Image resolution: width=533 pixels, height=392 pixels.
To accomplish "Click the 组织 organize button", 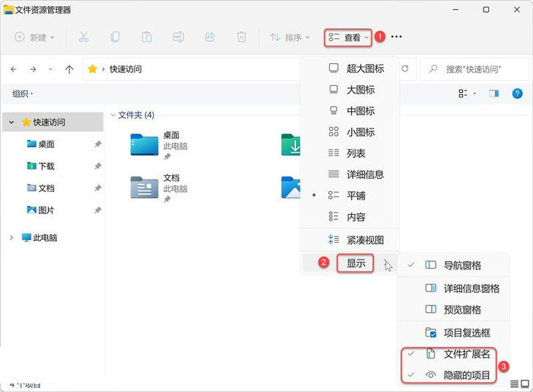I will (x=22, y=94).
